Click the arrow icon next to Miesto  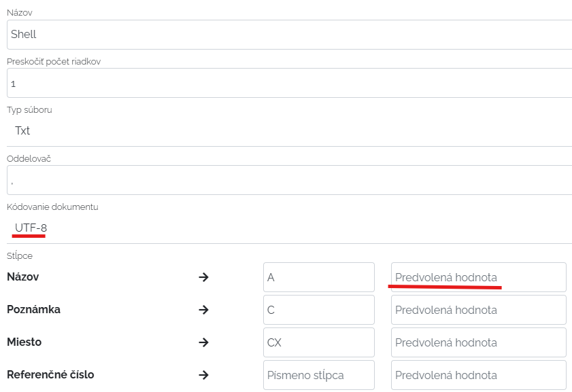pos(203,342)
